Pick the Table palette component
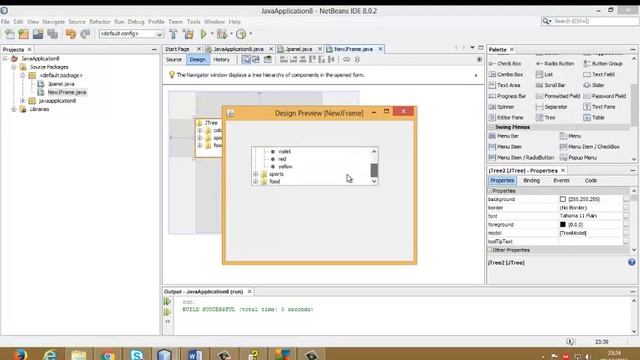640x360 pixels. coord(594,118)
